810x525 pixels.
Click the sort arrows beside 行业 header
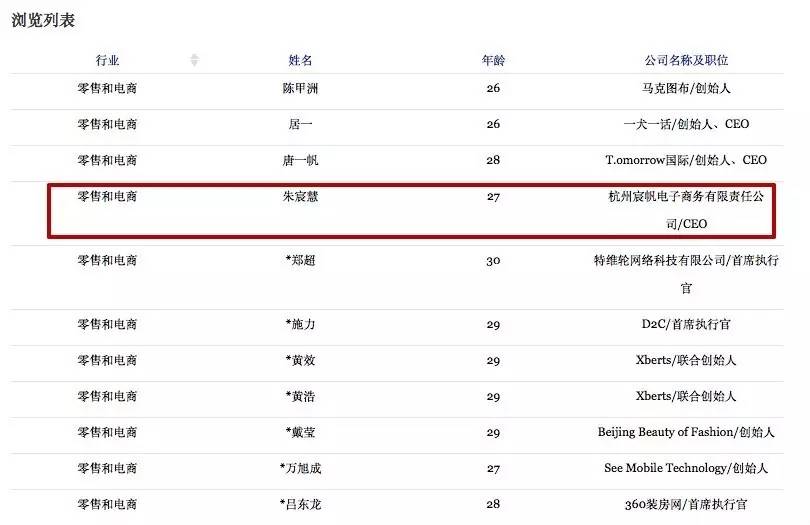tap(194, 60)
